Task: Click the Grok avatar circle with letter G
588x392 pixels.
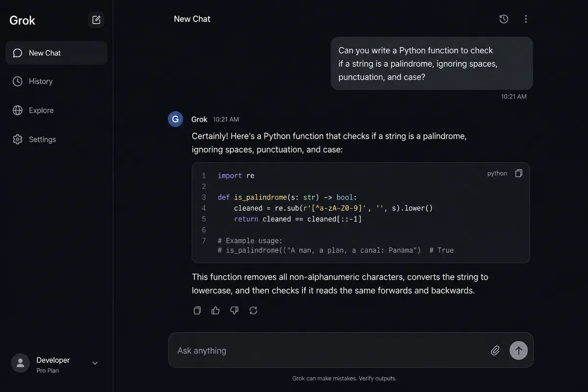Action: pos(175,119)
